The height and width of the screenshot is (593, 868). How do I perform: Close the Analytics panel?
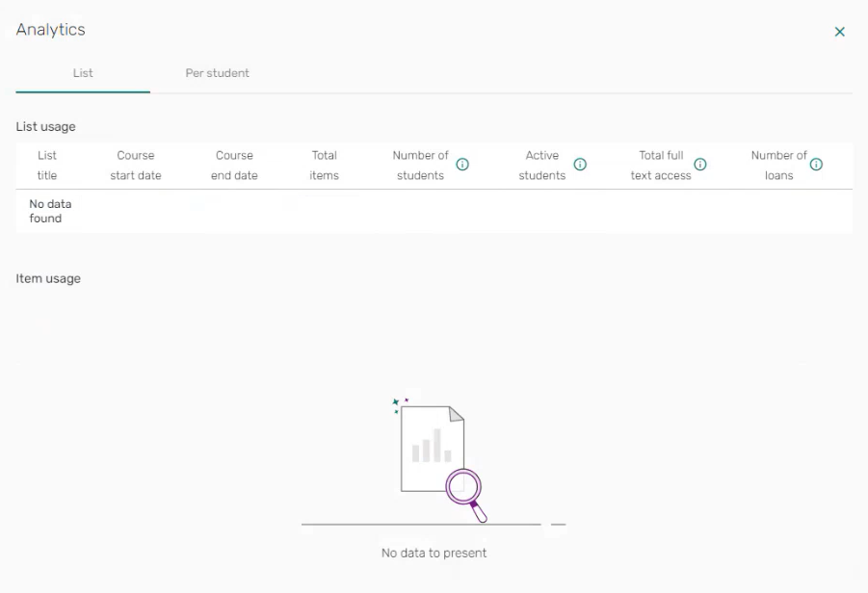tap(839, 32)
